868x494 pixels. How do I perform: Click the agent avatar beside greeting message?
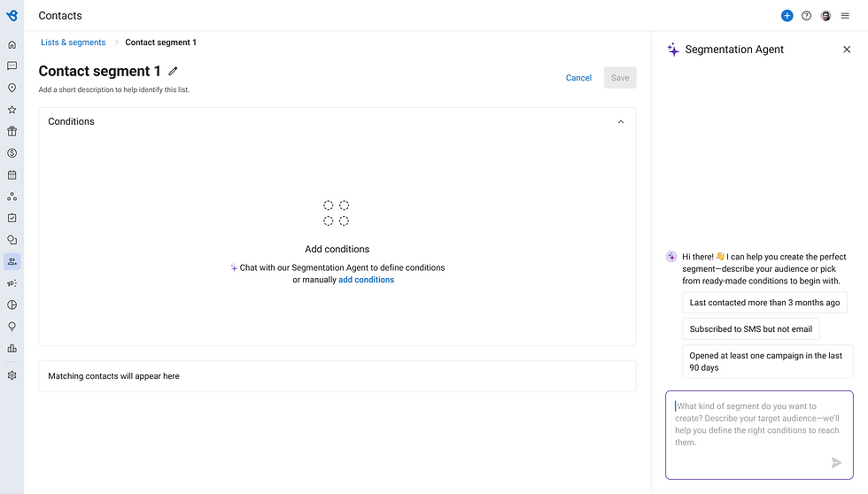tap(671, 257)
